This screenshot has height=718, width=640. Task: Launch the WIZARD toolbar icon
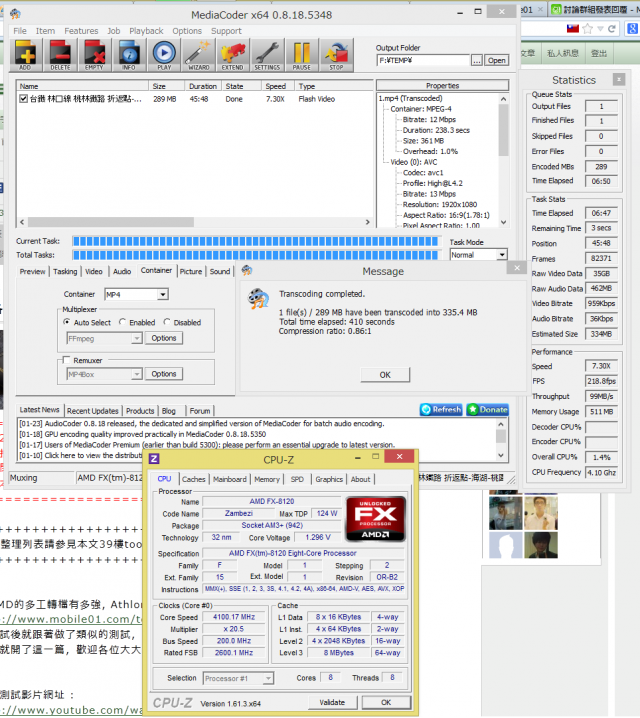(x=198, y=55)
